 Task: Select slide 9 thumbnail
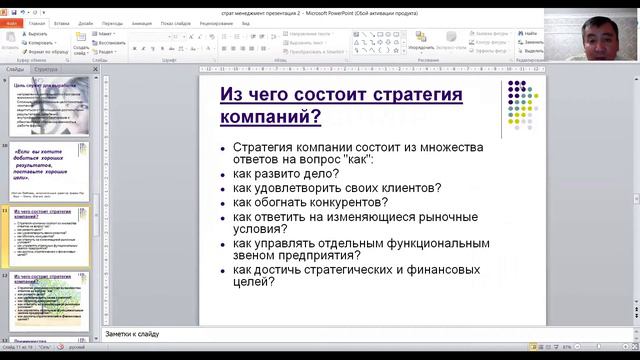[x=49, y=107]
